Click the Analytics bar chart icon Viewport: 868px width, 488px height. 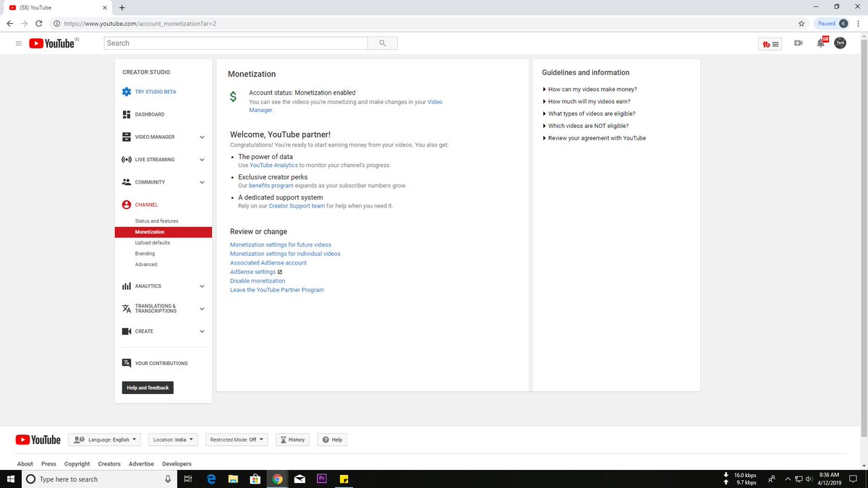[x=127, y=286]
